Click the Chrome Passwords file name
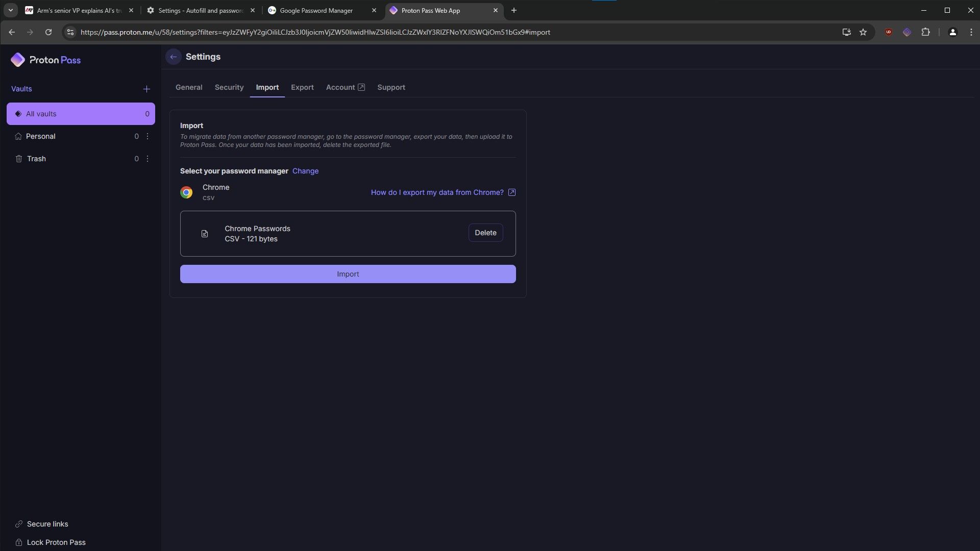The width and height of the screenshot is (980, 551). click(257, 229)
